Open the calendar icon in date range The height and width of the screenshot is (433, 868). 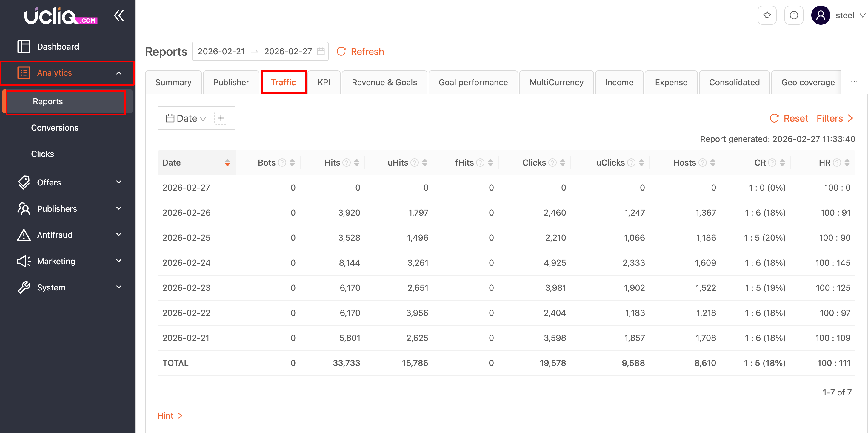(321, 51)
